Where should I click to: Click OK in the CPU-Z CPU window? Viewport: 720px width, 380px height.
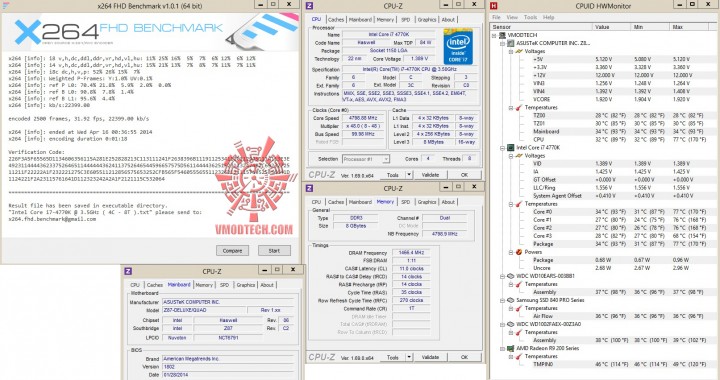click(464, 175)
